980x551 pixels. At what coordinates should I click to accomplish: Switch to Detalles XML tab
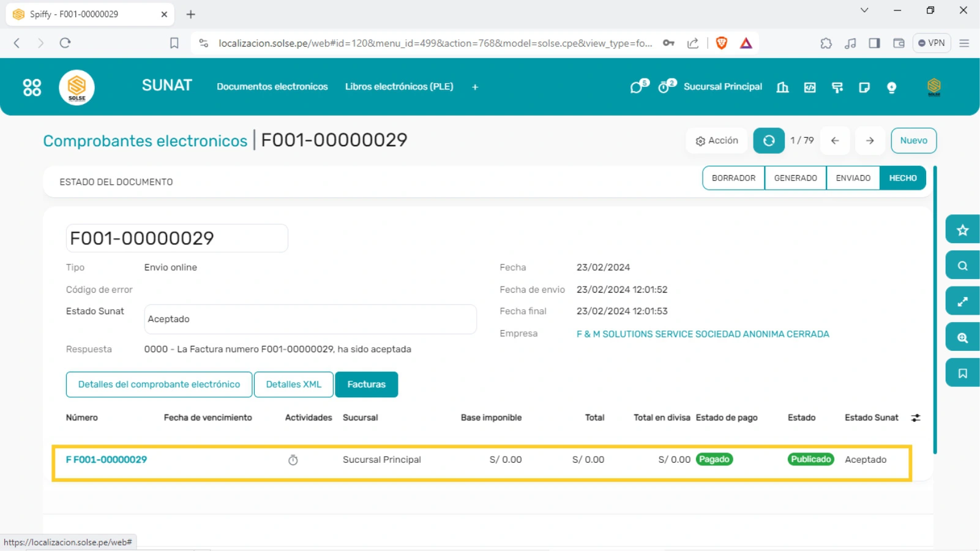(293, 384)
